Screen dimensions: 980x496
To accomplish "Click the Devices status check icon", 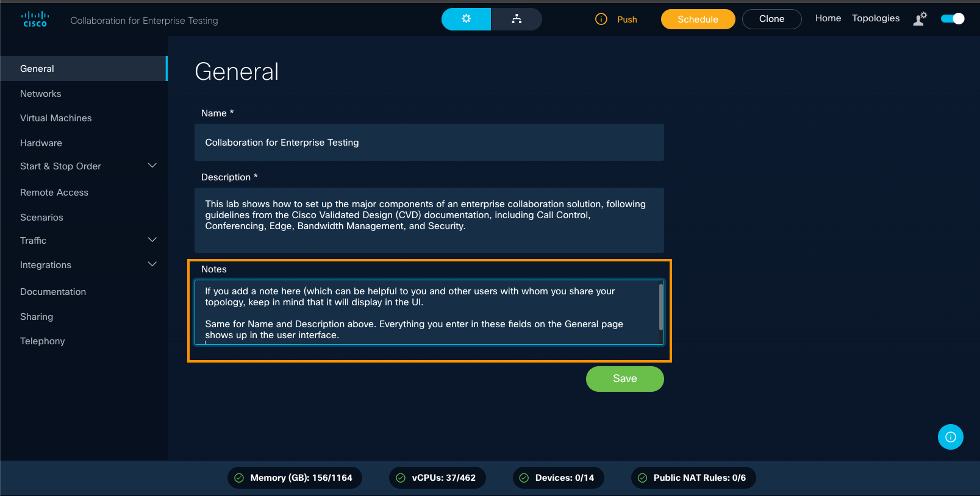I will click(x=524, y=478).
